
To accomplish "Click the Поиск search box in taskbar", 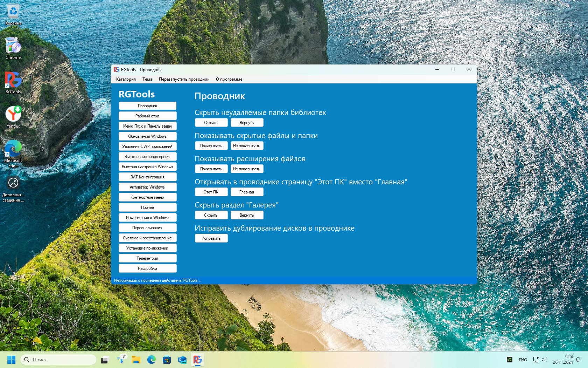I will coord(59,360).
